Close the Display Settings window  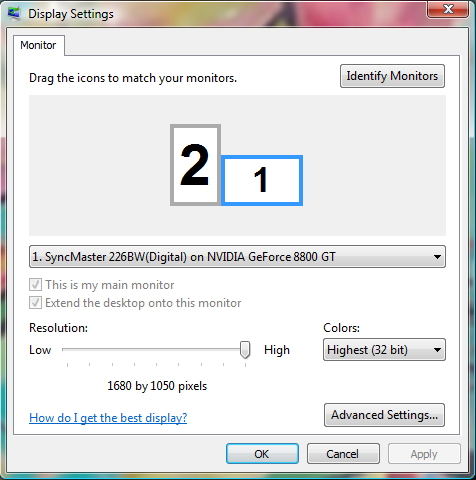[448, 9]
